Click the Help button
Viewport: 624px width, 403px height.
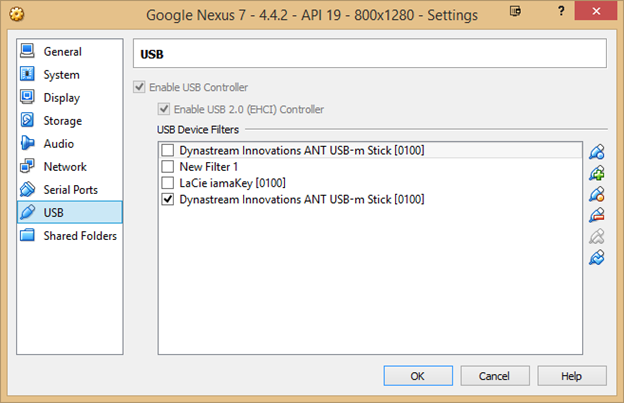[x=572, y=376]
